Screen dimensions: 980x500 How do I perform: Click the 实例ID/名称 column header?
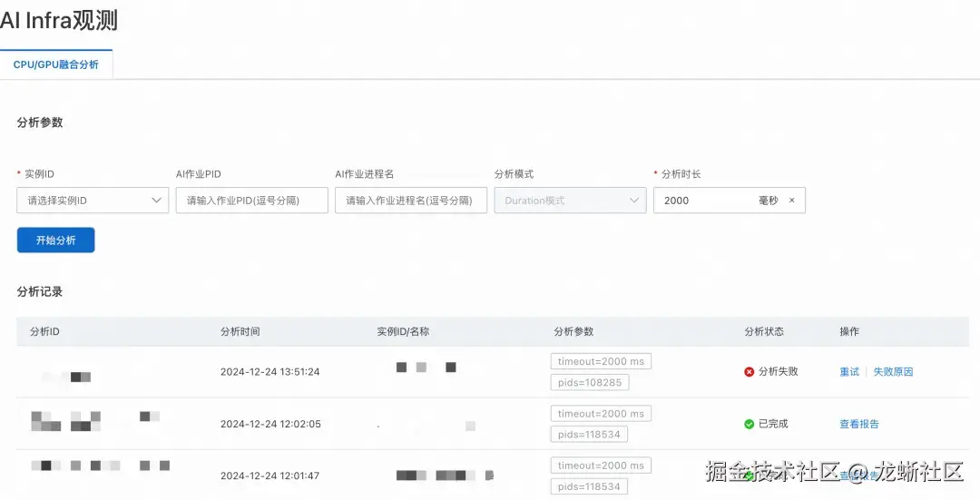pos(403,331)
